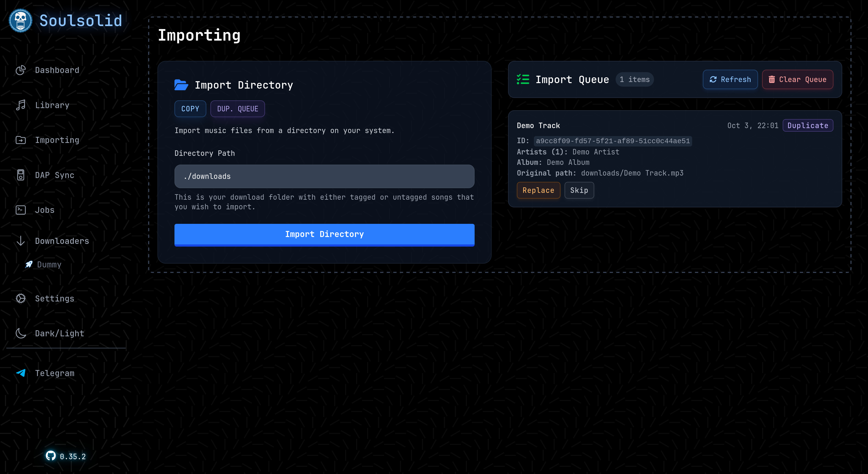Edit the Directory Path input field
Screen dimensions: 868x474
point(324,176)
